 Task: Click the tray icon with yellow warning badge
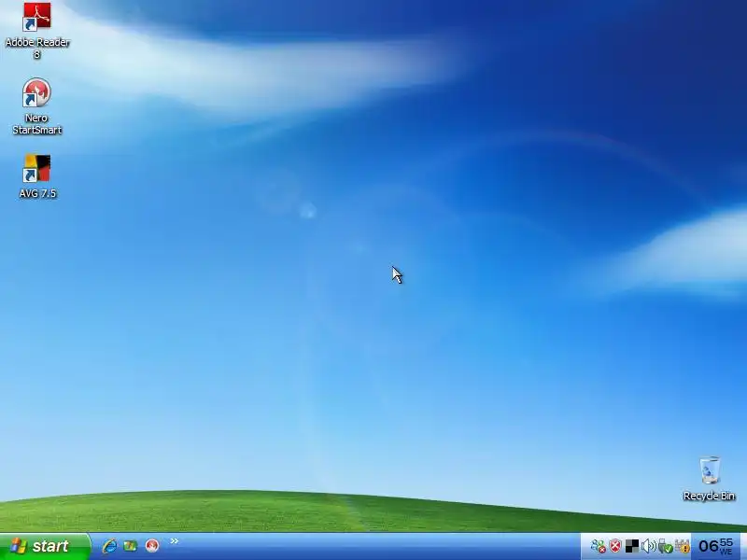click(683, 546)
